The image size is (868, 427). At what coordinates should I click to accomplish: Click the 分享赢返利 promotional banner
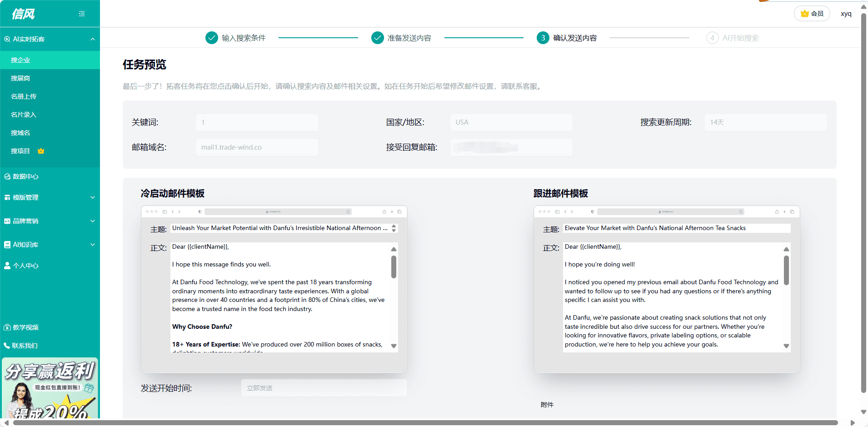click(50, 388)
